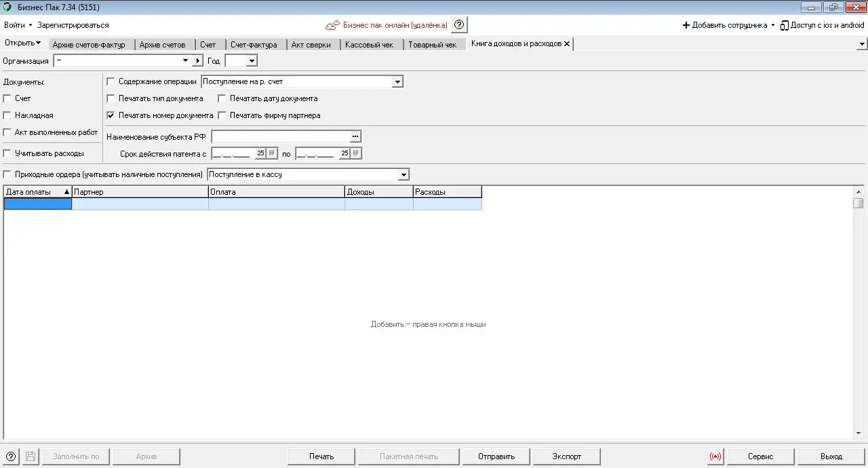Click the vertical scrollbar thumb in the table
The image size is (868, 468).
coord(859,203)
